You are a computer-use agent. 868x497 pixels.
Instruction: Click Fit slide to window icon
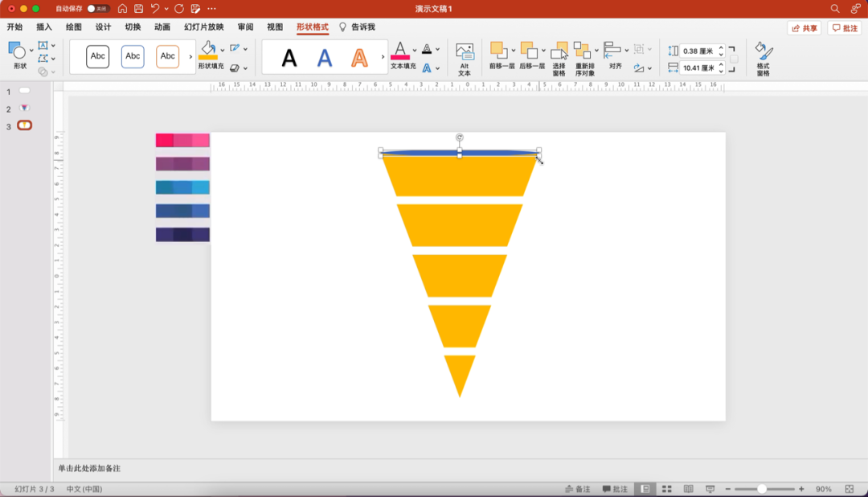pyautogui.click(x=850, y=489)
